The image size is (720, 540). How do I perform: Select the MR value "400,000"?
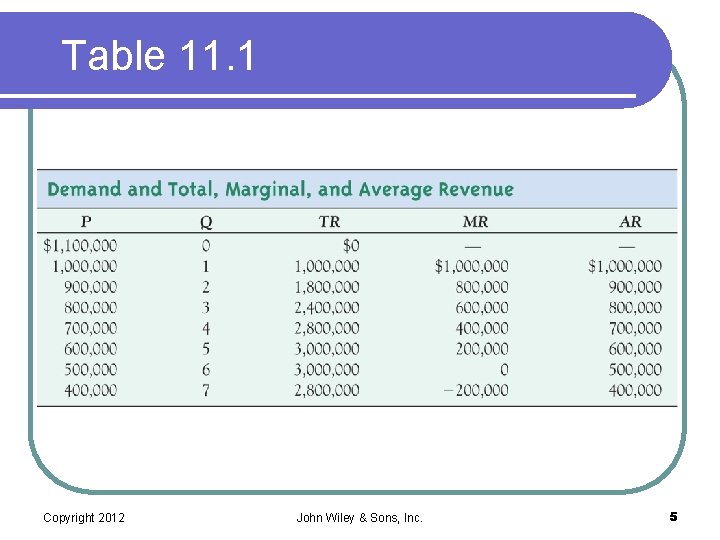pyautogui.click(x=482, y=328)
